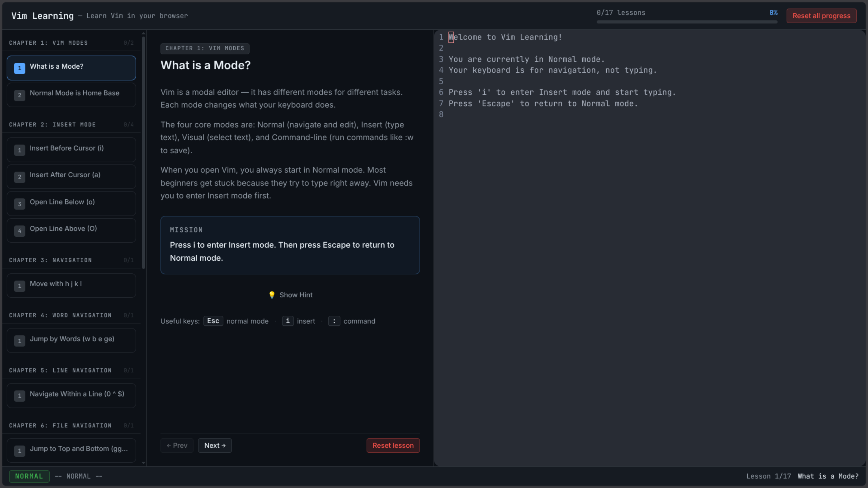Click the Next lesson button
The image size is (868, 488).
215,446
